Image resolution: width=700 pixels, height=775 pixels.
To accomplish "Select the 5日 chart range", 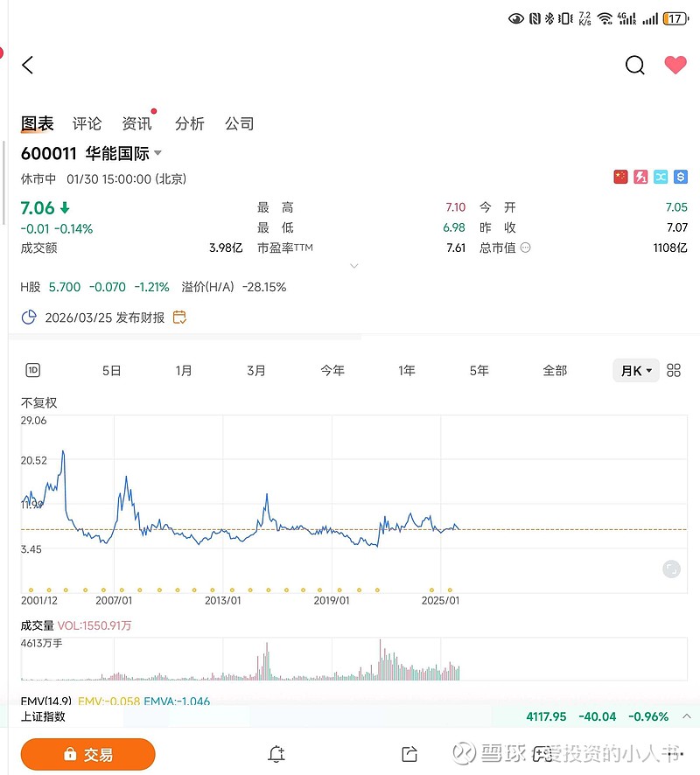I will pos(112,370).
